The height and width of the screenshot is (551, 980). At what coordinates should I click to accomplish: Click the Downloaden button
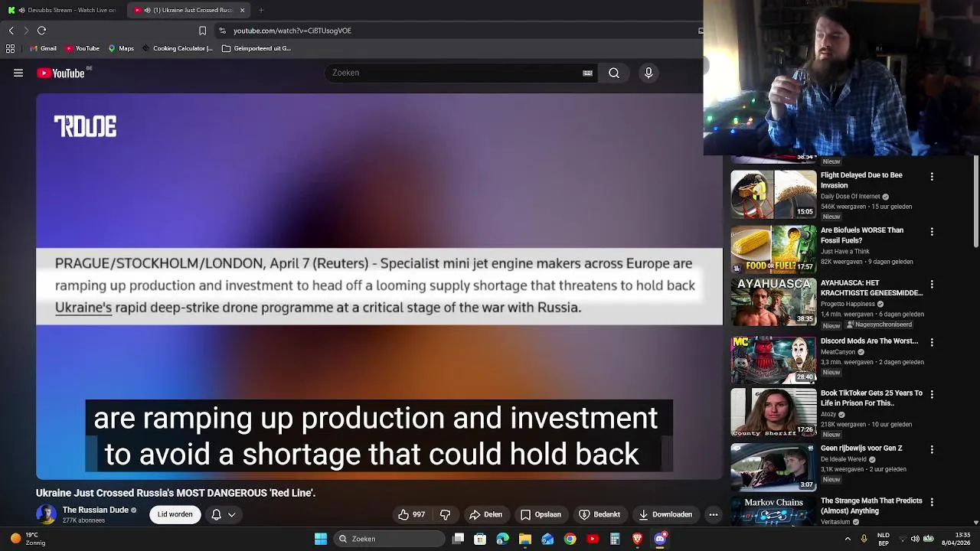pyautogui.click(x=665, y=514)
